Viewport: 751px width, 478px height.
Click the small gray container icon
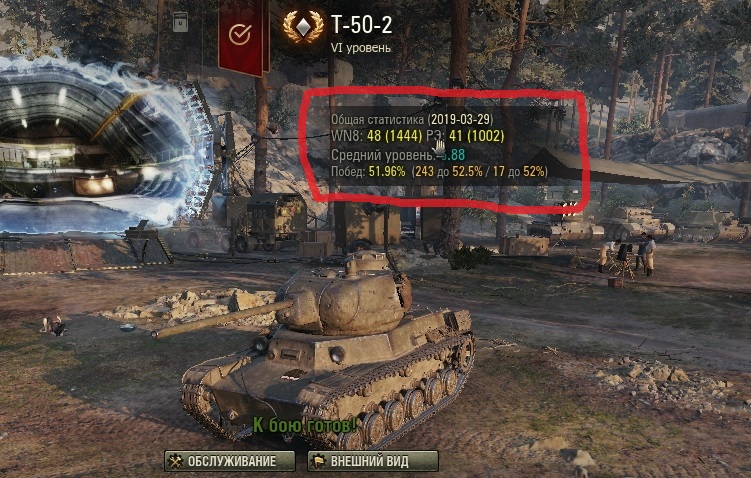tap(180, 22)
